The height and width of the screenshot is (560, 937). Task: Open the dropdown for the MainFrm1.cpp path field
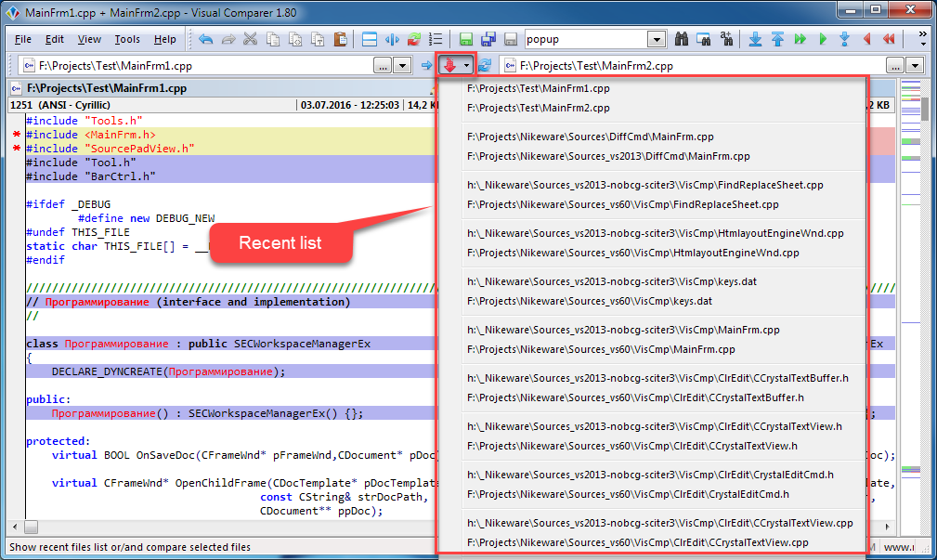pyautogui.click(x=402, y=66)
